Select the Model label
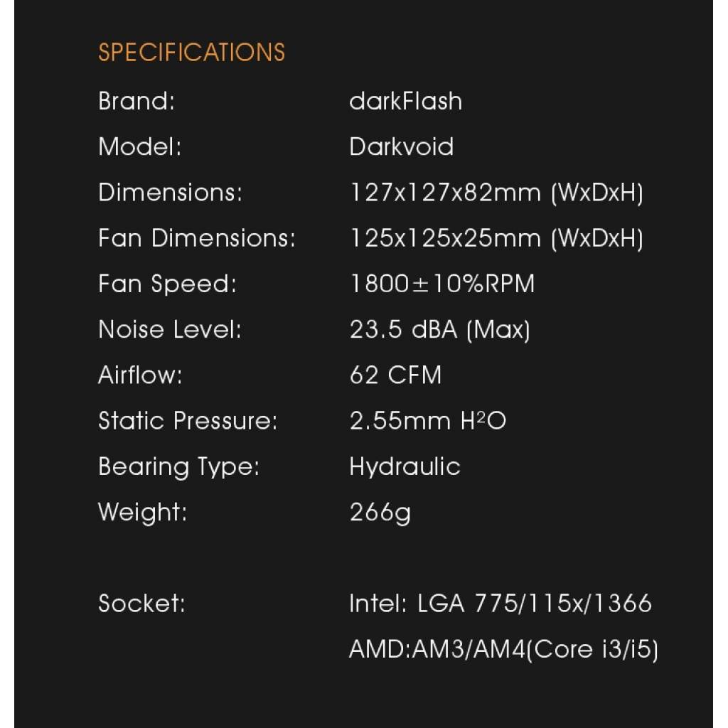728x728 pixels. pyautogui.click(x=140, y=146)
